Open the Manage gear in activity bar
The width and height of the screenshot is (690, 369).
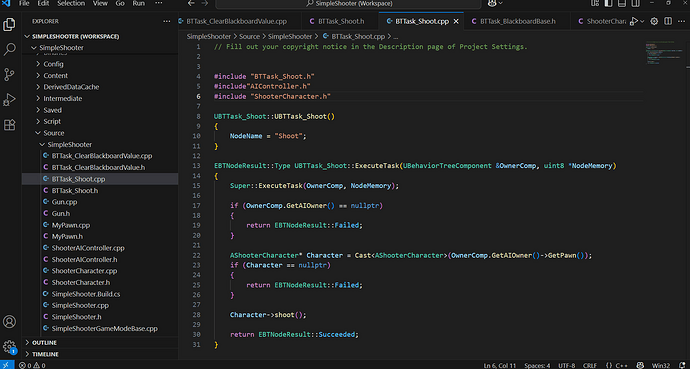pos(9,346)
